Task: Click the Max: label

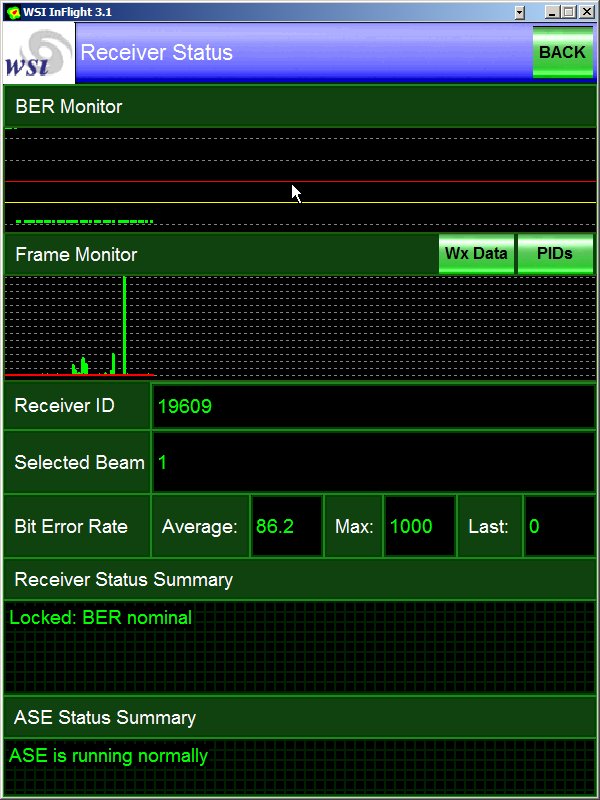Action: click(x=354, y=527)
